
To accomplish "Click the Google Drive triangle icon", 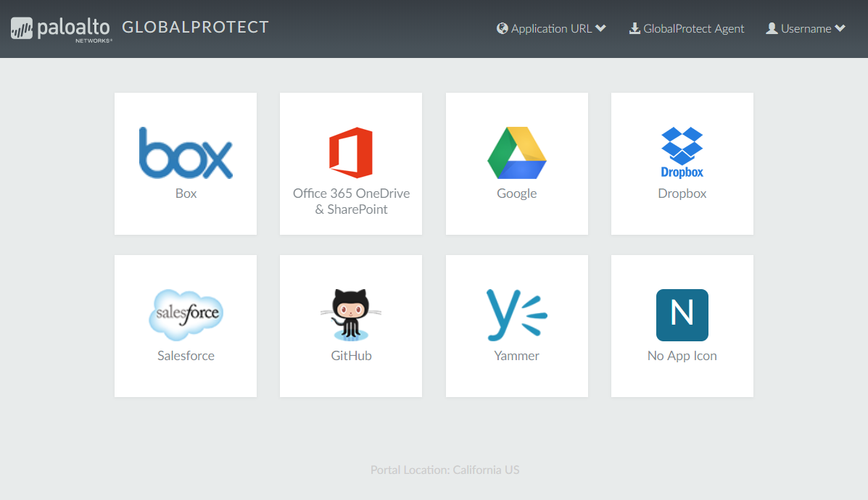I will point(516,153).
